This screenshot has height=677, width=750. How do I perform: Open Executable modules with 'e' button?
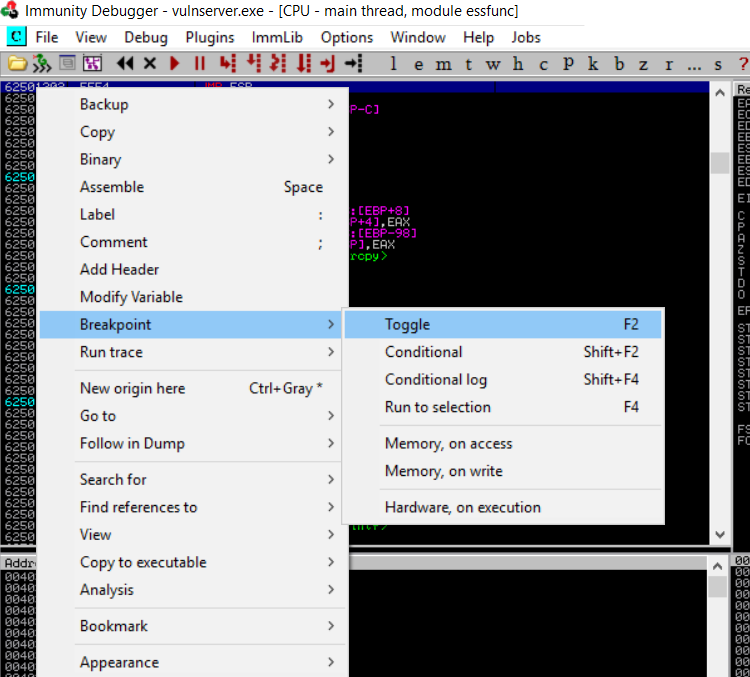pos(419,64)
